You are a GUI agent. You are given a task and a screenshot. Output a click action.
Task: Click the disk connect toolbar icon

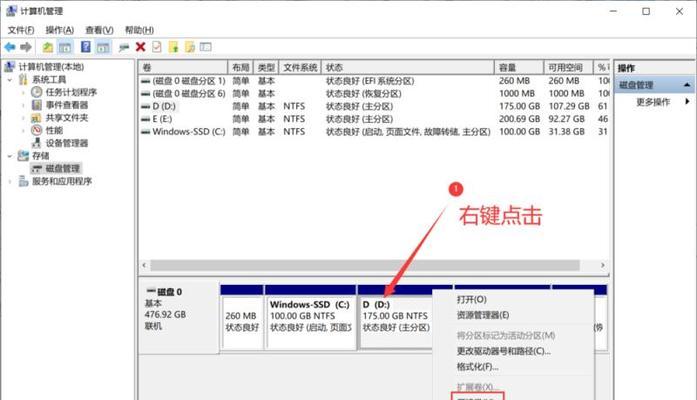point(124,47)
